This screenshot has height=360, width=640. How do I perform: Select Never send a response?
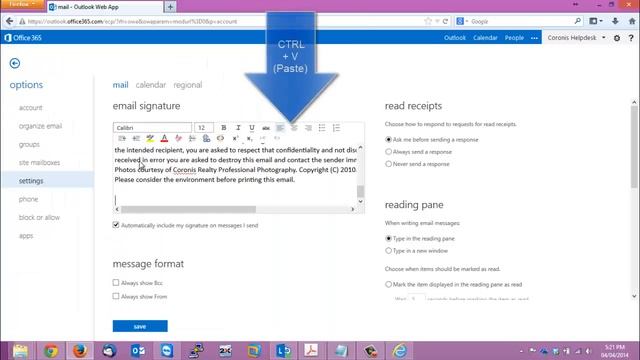pos(389,164)
